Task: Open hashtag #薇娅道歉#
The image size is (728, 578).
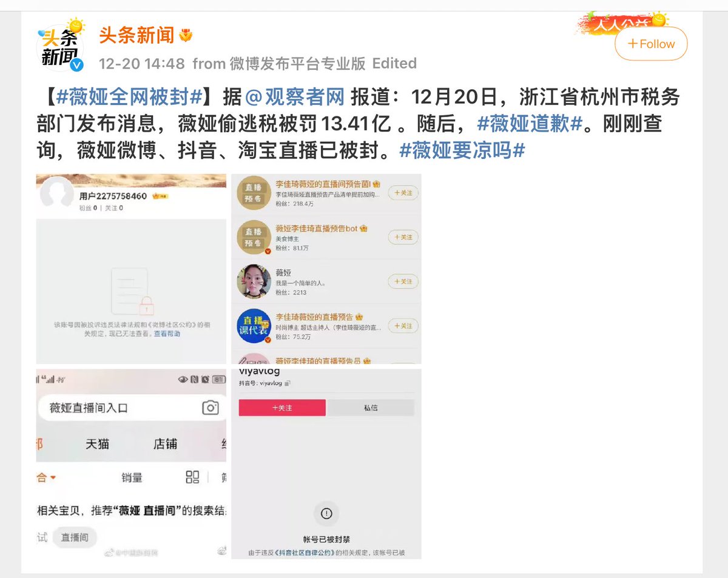Action: point(530,124)
